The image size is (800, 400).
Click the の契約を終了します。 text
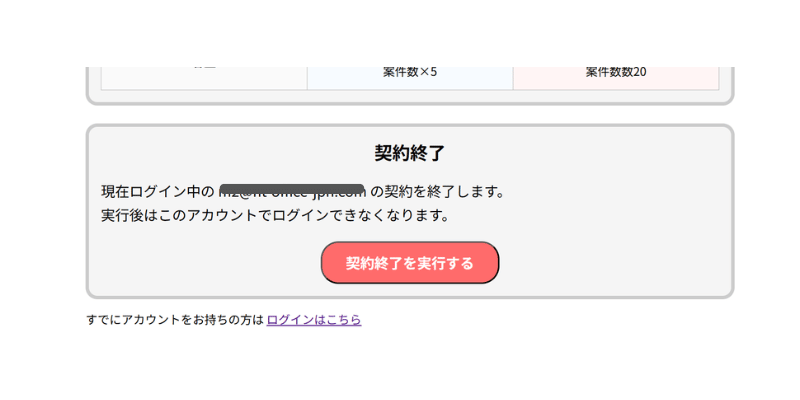(437, 192)
